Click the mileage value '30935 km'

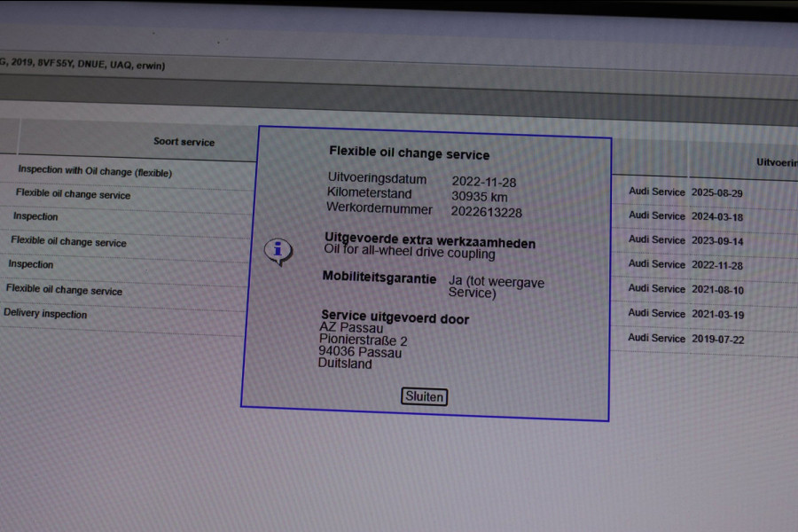pyautogui.click(x=480, y=197)
